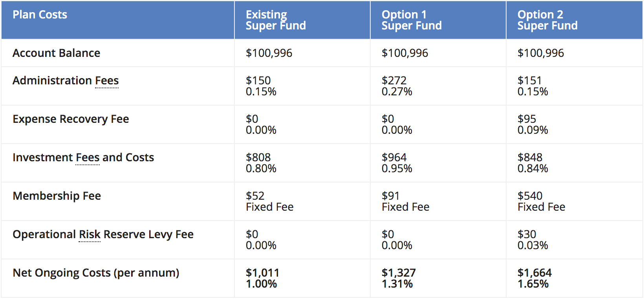Select the Option 1 Super Fund header
This screenshot has width=644, height=299.
412,20
